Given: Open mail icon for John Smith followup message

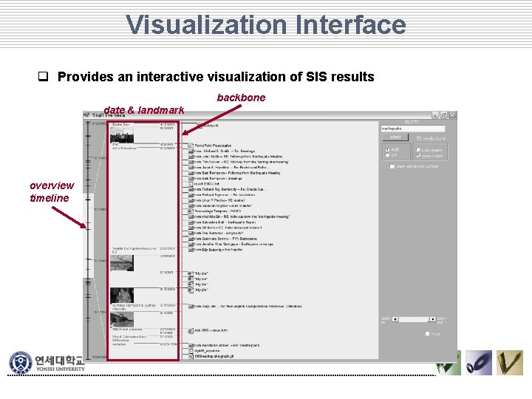Looking at the screenshot, I should click(191, 157).
